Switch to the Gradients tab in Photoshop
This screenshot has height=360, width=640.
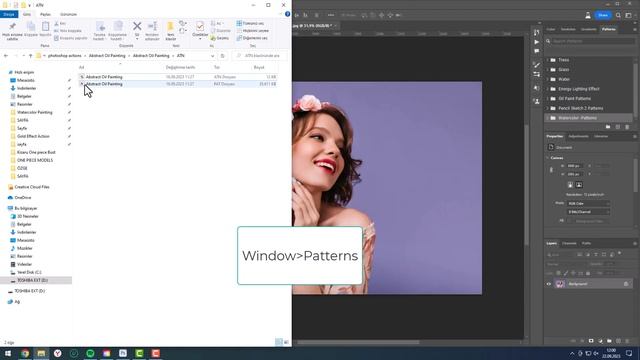click(589, 29)
